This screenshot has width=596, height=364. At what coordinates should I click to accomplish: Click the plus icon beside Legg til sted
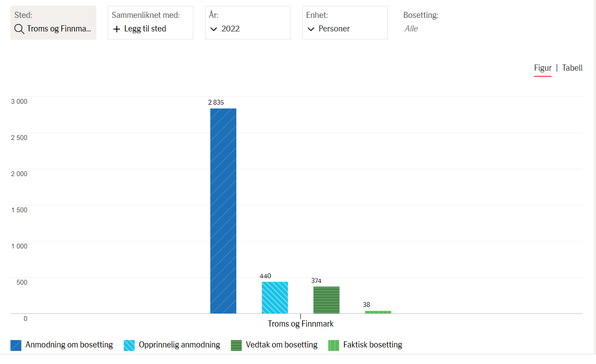pos(116,29)
